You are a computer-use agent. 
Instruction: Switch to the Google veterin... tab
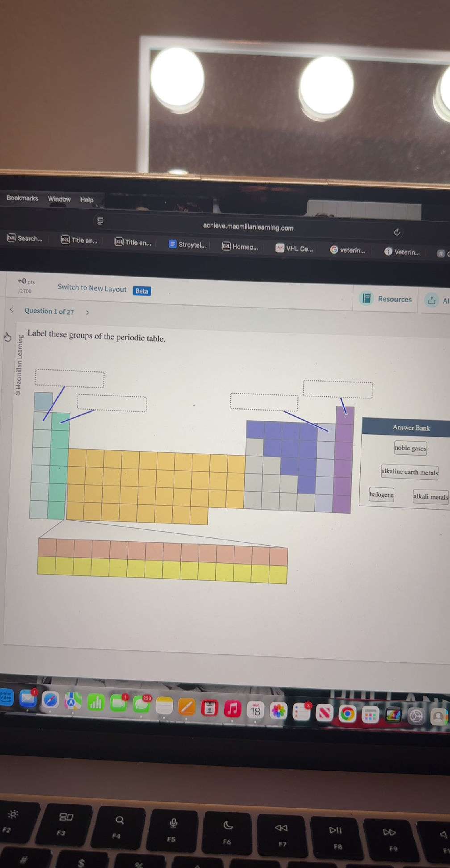pyautogui.click(x=348, y=250)
